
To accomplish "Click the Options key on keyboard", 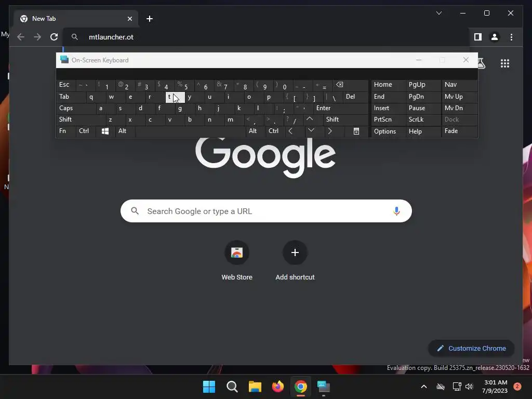I will [389, 131].
